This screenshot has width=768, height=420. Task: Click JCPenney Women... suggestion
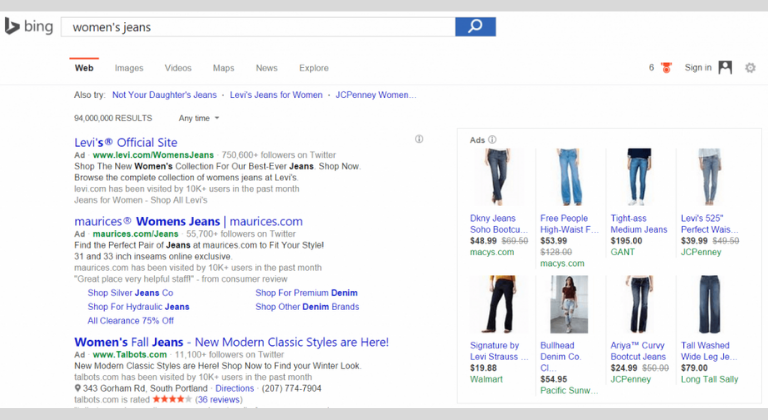click(376, 95)
